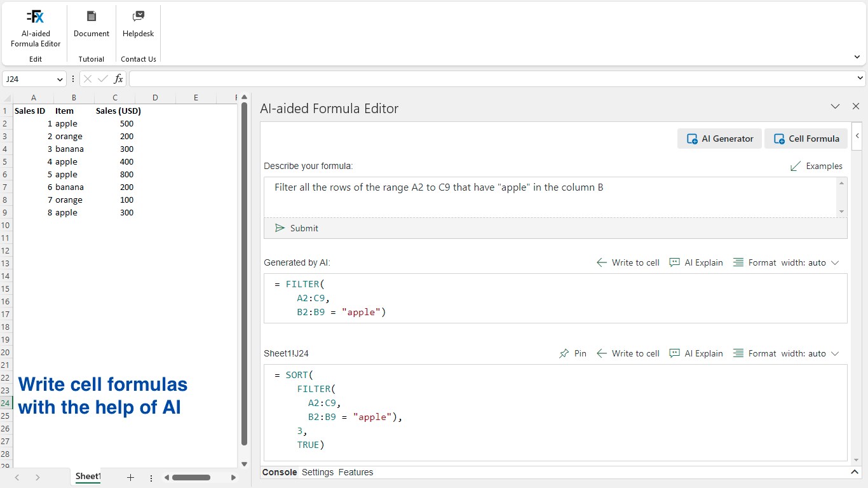Write the AI-generated formula to cell
The width and height of the screenshot is (868, 488).
628,262
